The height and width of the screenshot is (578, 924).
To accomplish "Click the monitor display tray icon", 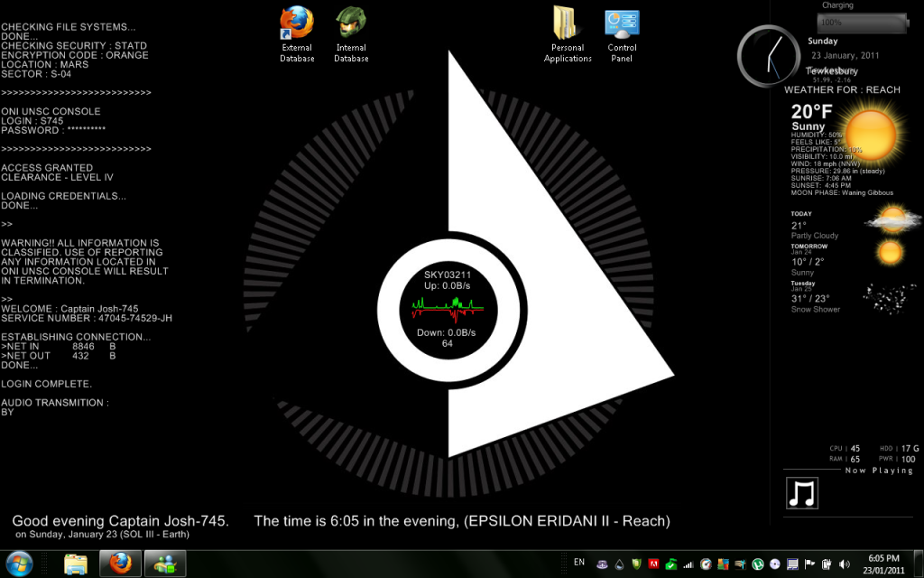I will click(792, 564).
